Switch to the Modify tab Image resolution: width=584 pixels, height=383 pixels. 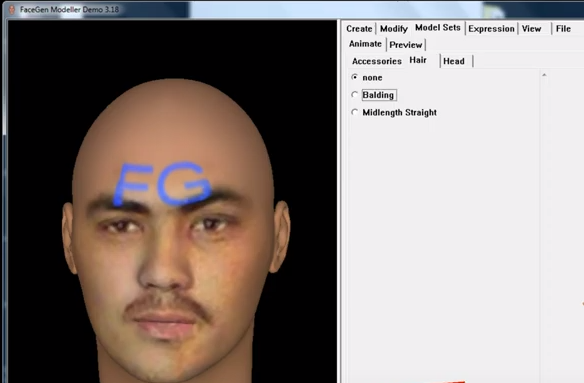tap(394, 29)
